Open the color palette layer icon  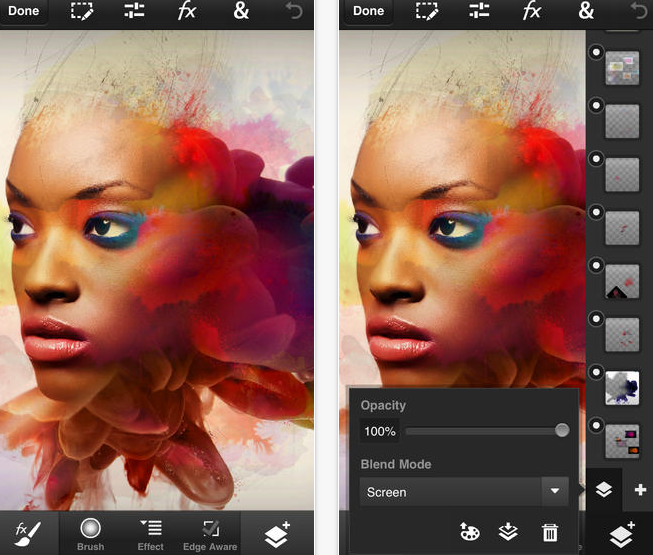(469, 532)
